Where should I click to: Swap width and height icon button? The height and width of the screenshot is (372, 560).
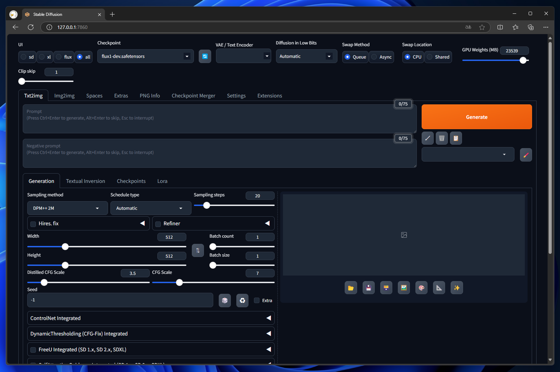pyautogui.click(x=198, y=251)
